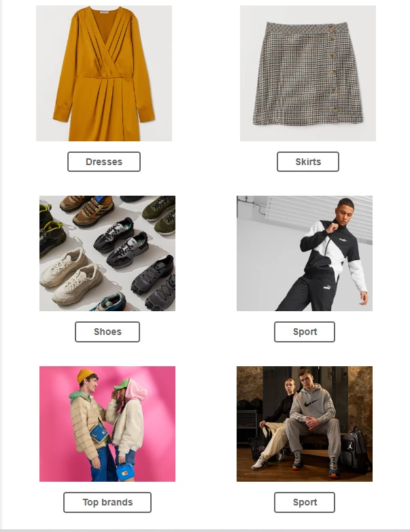Select the checkered tweed skirt image

pos(308,73)
